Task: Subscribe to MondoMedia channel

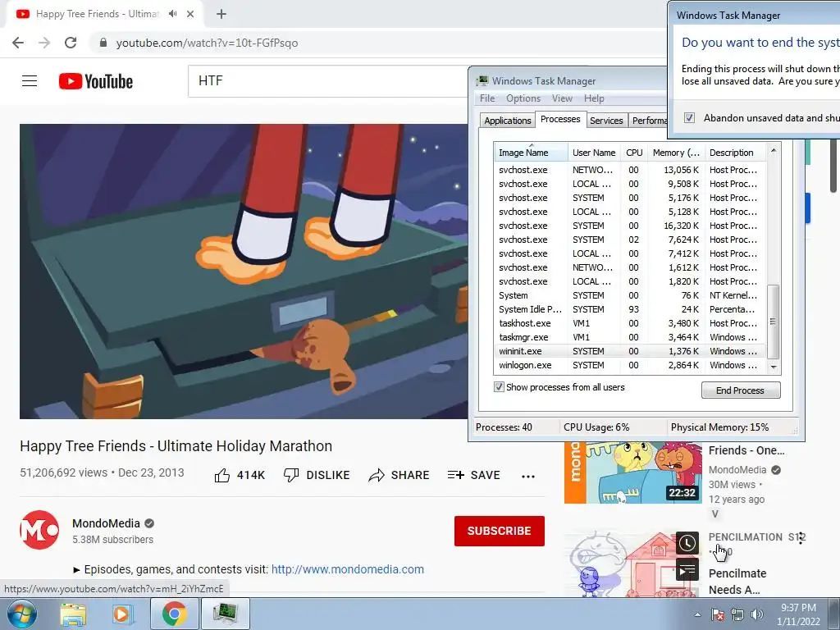Action: click(x=500, y=531)
